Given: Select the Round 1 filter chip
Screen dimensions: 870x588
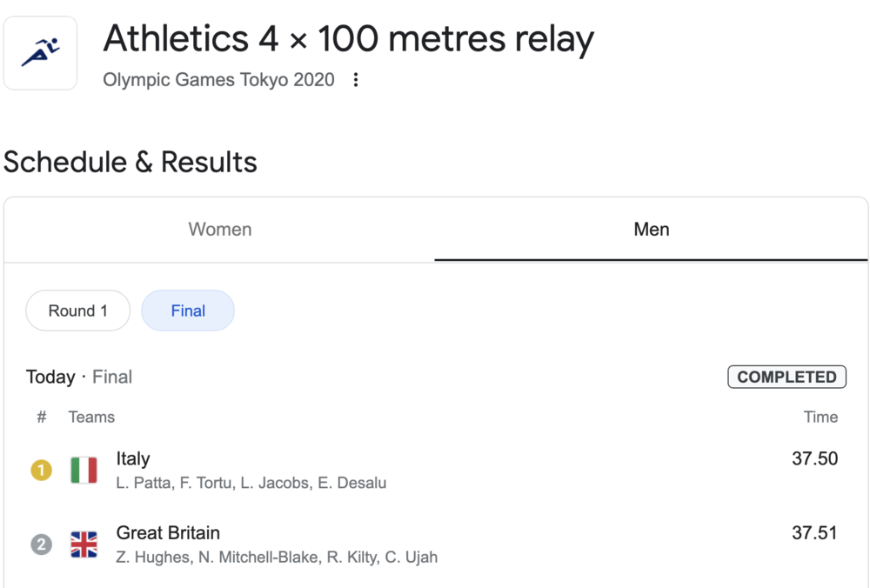Looking at the screenshot, I should click(x=78, y=311).
